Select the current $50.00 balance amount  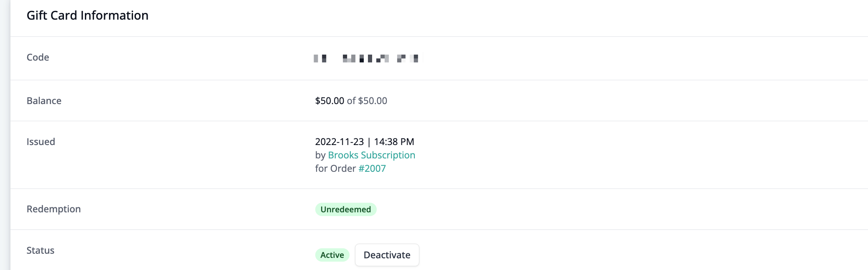point(329,101)
